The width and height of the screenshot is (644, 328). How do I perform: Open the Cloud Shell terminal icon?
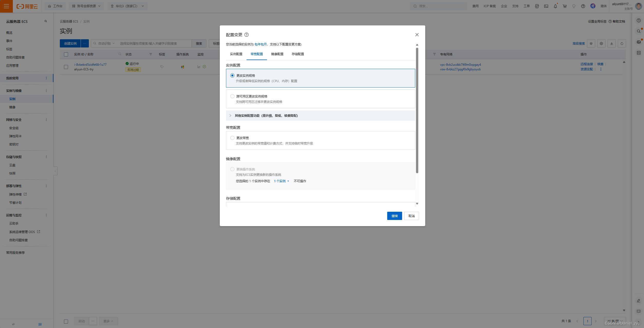click(546, 6)
